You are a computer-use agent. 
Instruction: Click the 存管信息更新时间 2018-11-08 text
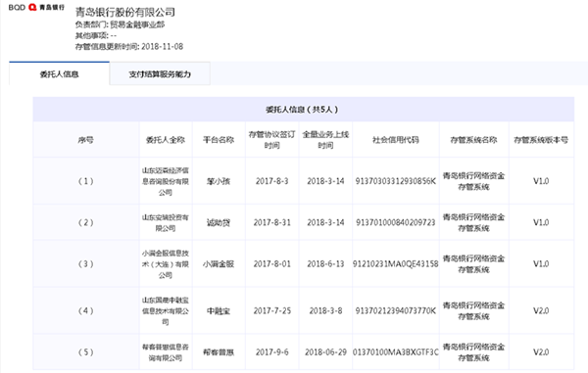click(x=129, y=46)
